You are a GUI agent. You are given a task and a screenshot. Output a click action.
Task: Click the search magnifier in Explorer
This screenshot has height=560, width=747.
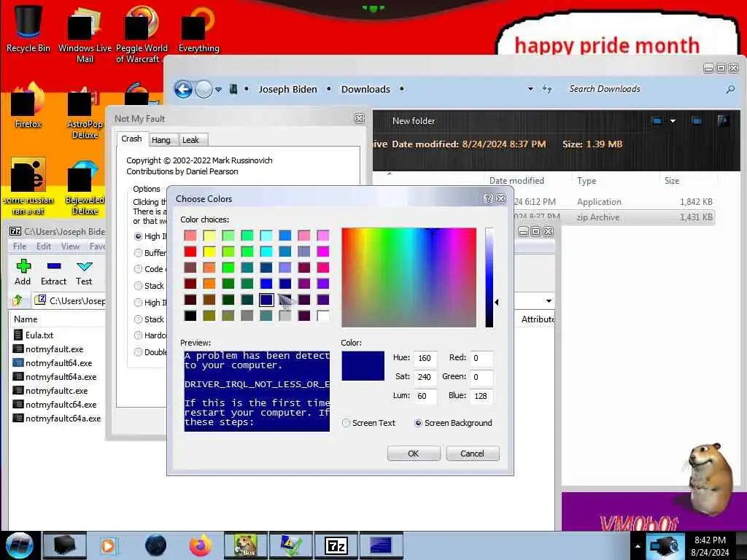(729, 89)
